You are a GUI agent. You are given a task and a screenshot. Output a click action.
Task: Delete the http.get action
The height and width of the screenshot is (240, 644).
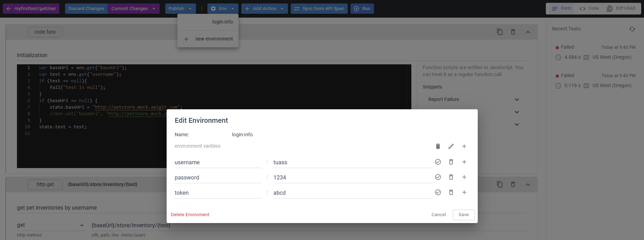[x=513, y=184]
